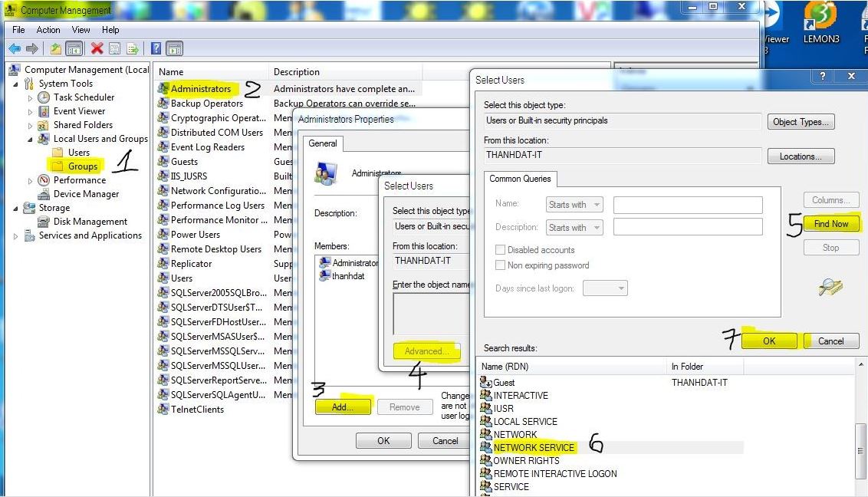This screenshot has width=868, height=497.
Task: Click the Disk Management icon in tree
Action: click(x=44, y=222)
